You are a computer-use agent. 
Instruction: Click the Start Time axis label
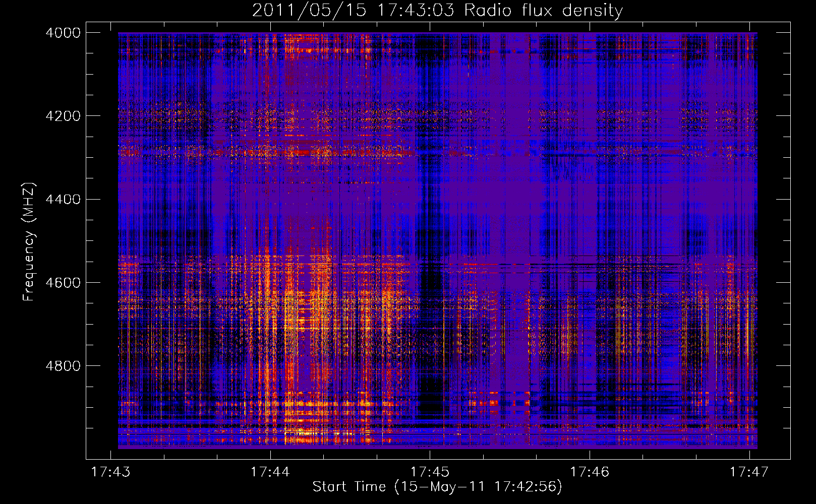click(437, 487)
